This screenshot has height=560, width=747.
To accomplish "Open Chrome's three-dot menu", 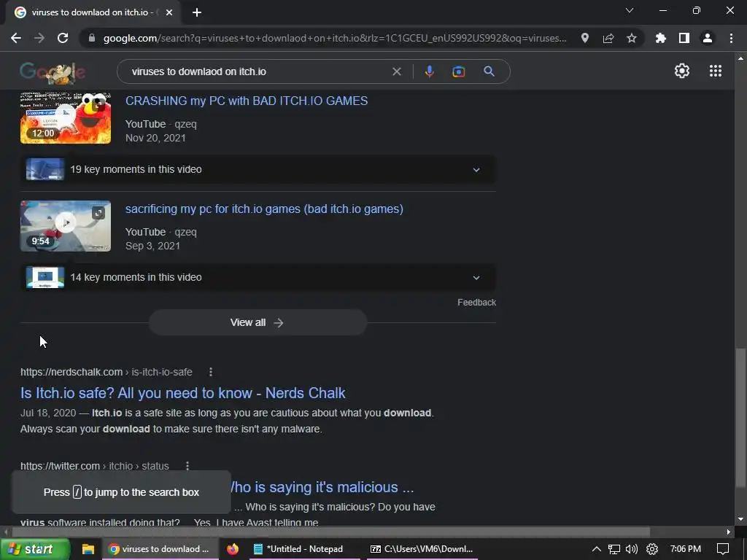I will pos(731,38).
